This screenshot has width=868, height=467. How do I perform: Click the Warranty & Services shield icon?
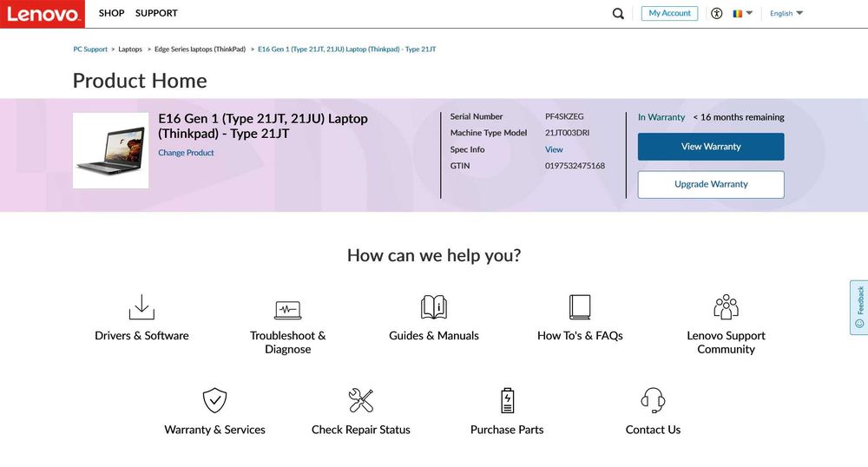[x=214, y=401]
